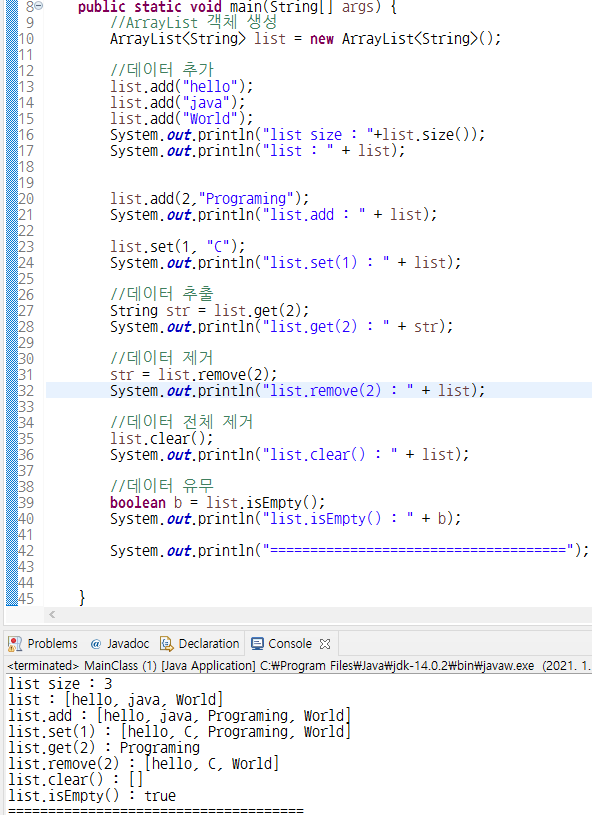The image size is (592, 815).
Task: Click line number 45 in the gutter
Action: [26, 599]
